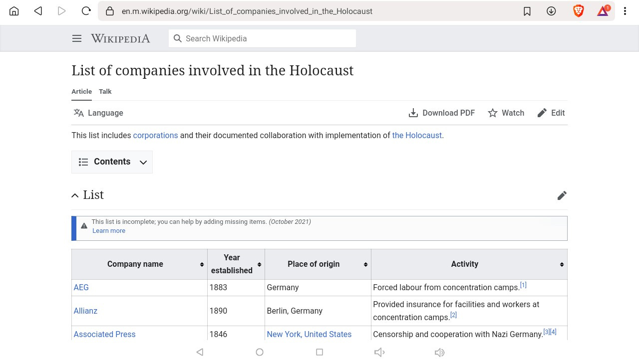
Task: Open Brave Shields lion icon
Action: (578, 11)
